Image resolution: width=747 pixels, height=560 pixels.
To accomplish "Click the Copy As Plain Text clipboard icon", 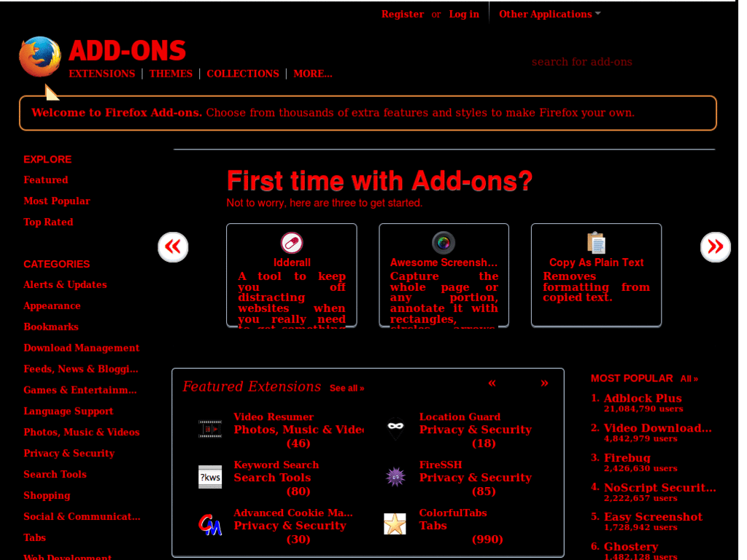I will [596, 243].
